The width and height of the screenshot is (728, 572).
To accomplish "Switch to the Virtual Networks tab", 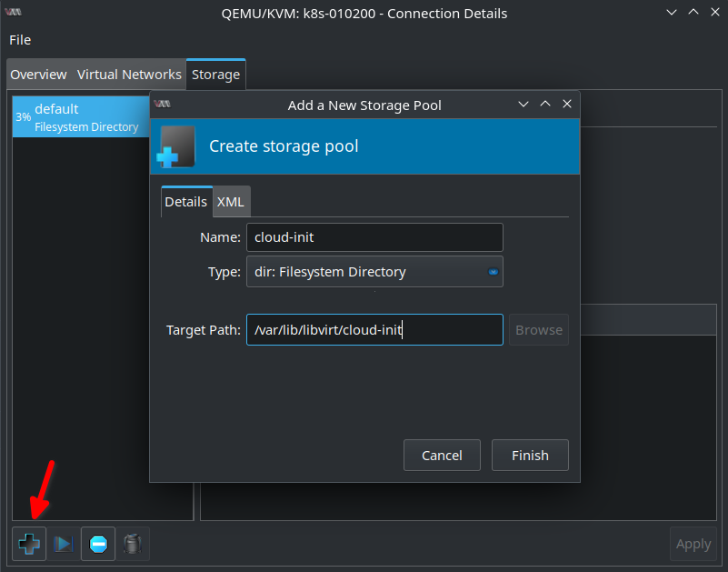I will point(129,75).
